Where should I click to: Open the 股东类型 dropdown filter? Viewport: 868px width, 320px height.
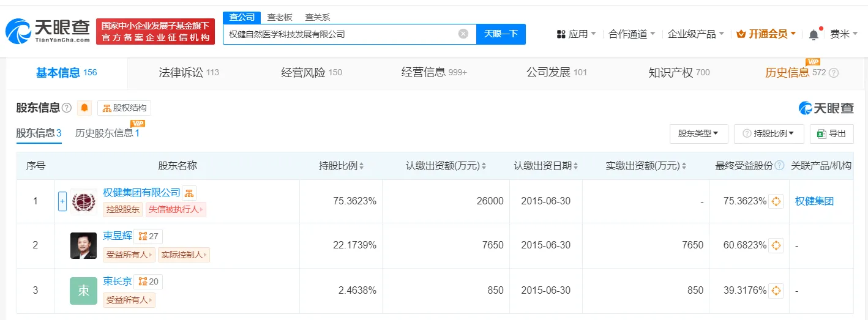point(698,133)
